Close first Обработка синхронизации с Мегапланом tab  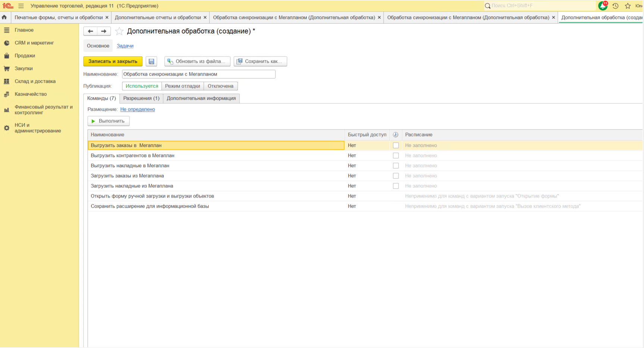tap(379, 18)
